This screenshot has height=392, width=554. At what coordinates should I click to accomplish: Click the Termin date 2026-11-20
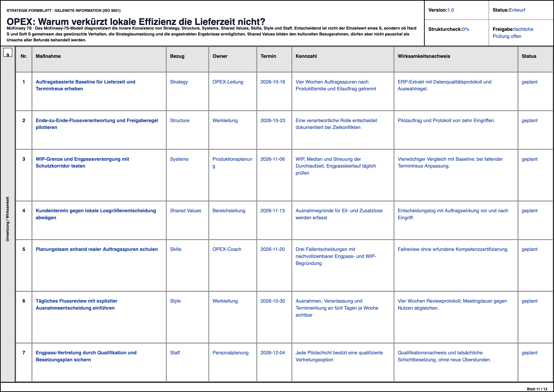(273, 249)
